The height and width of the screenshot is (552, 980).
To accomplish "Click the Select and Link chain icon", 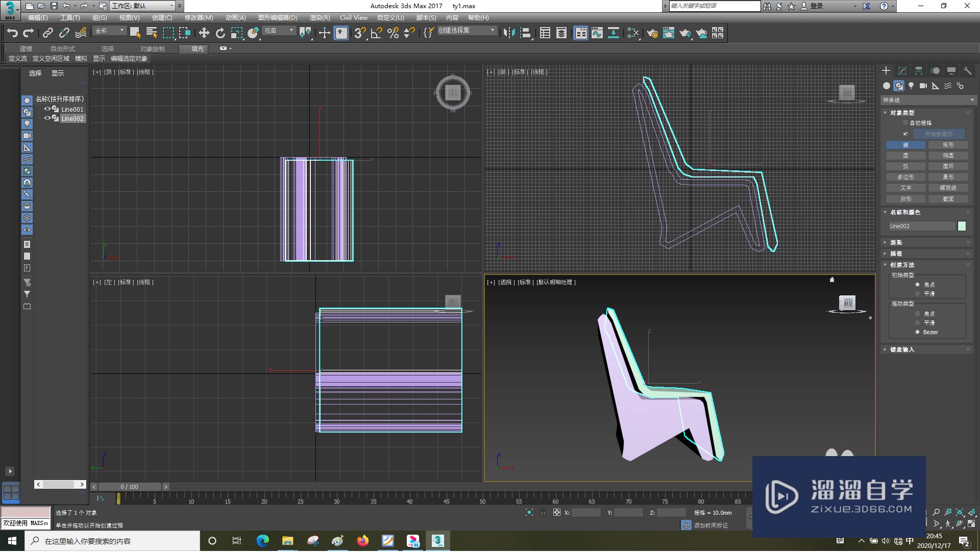I will (48, 33).
